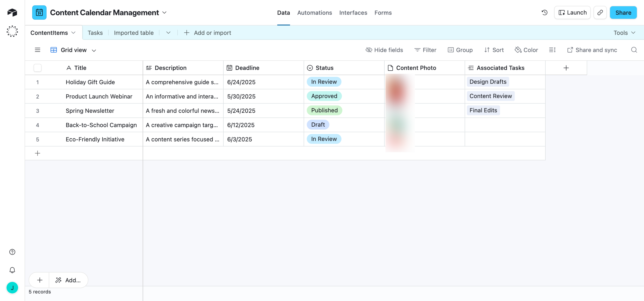
Task: Toggle the views sidebar hamburger icon
Action: click(x=37, y=50)
